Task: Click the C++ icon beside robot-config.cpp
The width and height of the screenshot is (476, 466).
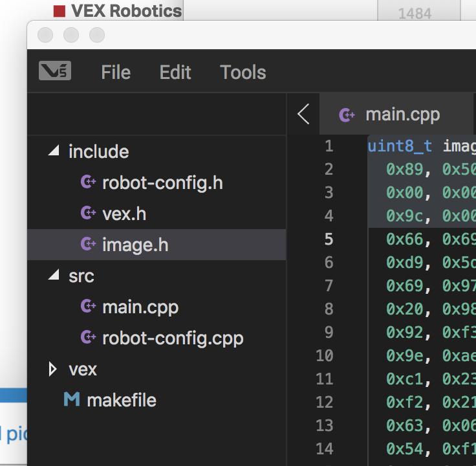Action: (x=88, y=338)
